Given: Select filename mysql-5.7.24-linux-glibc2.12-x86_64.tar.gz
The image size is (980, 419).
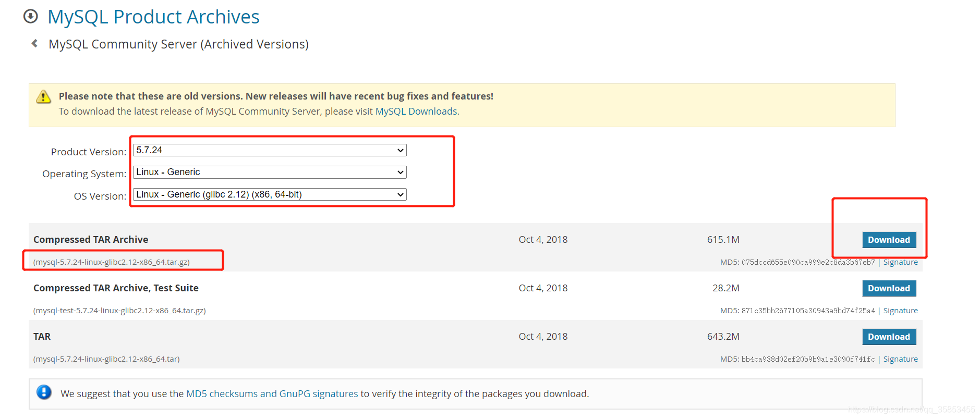Looking at the screenshot, I should point(112,262).
